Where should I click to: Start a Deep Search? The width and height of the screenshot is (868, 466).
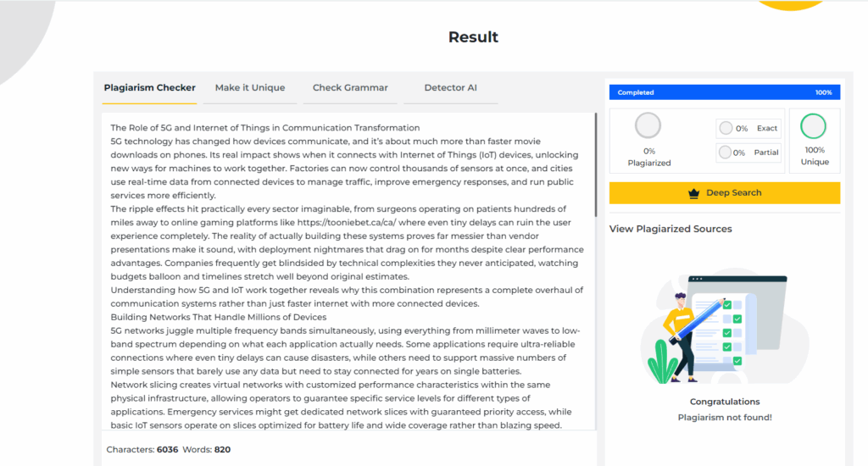click(x=725, y=193)
